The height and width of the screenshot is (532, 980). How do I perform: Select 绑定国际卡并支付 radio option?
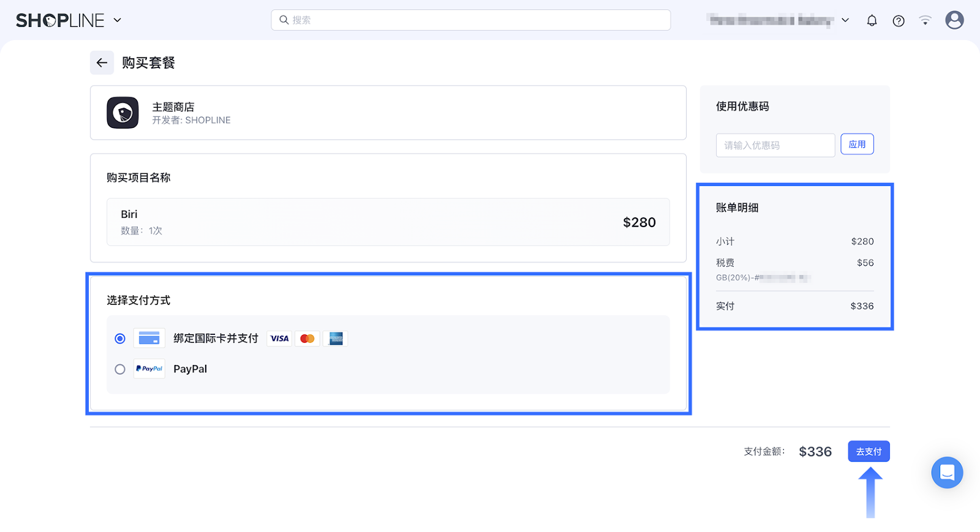click(120, 339)
